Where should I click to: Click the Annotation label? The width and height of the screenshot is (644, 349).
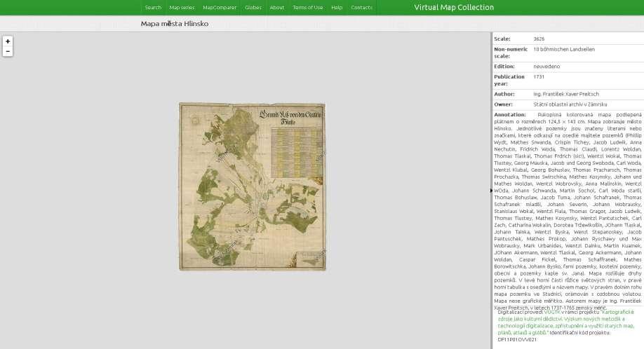[510, 115]
